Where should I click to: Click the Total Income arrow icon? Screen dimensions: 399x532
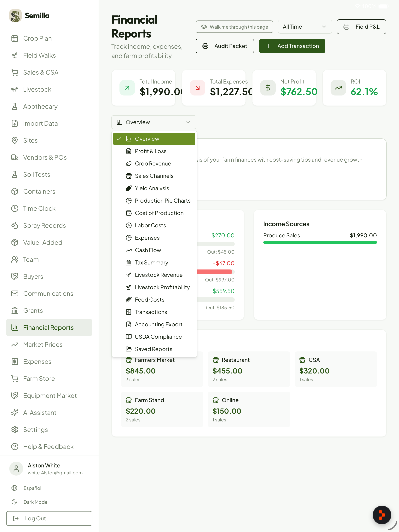pyautogui.click(x=127, y=88)
